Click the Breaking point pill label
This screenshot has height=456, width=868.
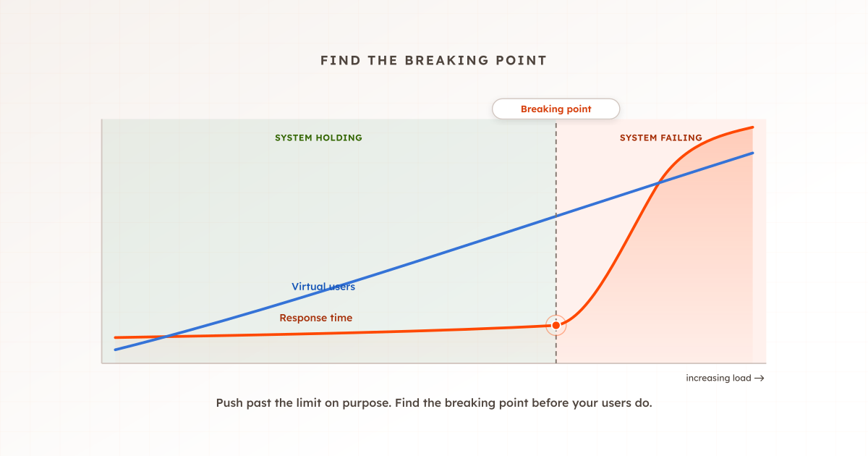pos(556,109)
